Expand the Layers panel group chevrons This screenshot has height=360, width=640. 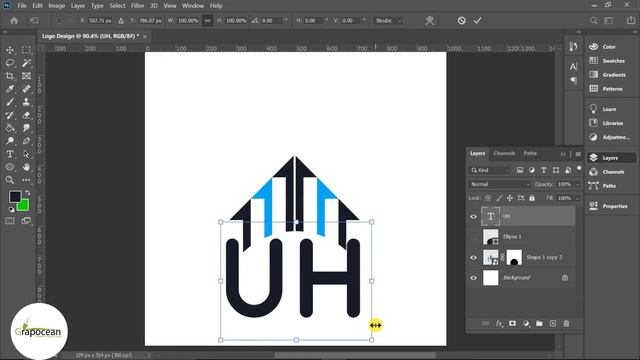click(x=563, y=154)
